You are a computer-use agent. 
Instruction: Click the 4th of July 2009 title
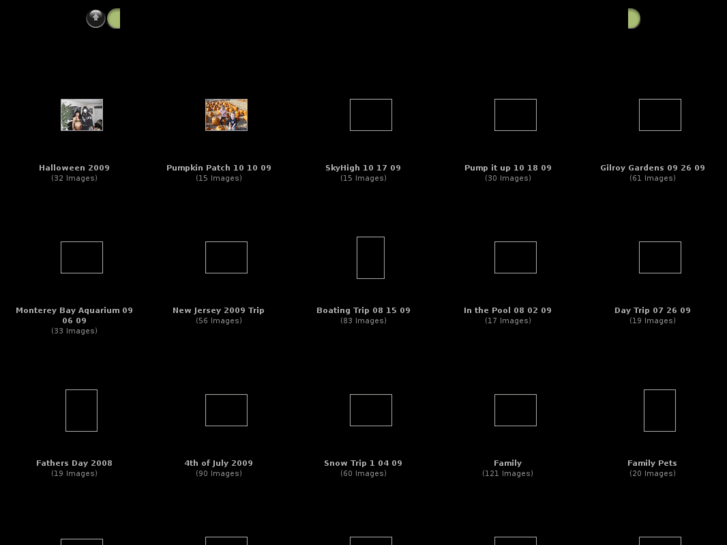coord(218,462)
